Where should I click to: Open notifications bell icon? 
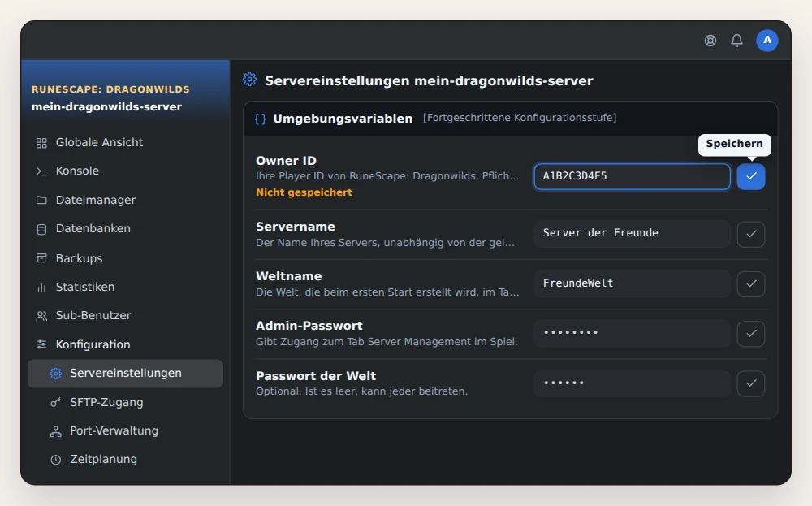pyautogui.click(x=737, y=41)
